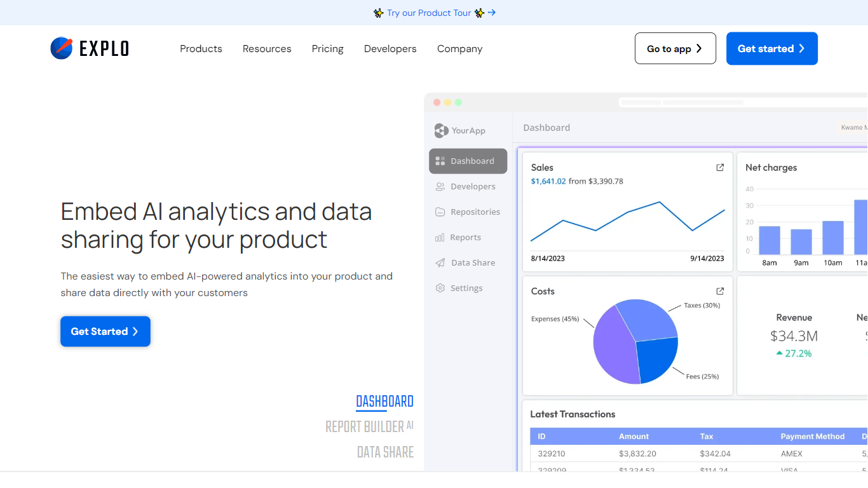Click the Reports bar chart icon

coord(440,238)
